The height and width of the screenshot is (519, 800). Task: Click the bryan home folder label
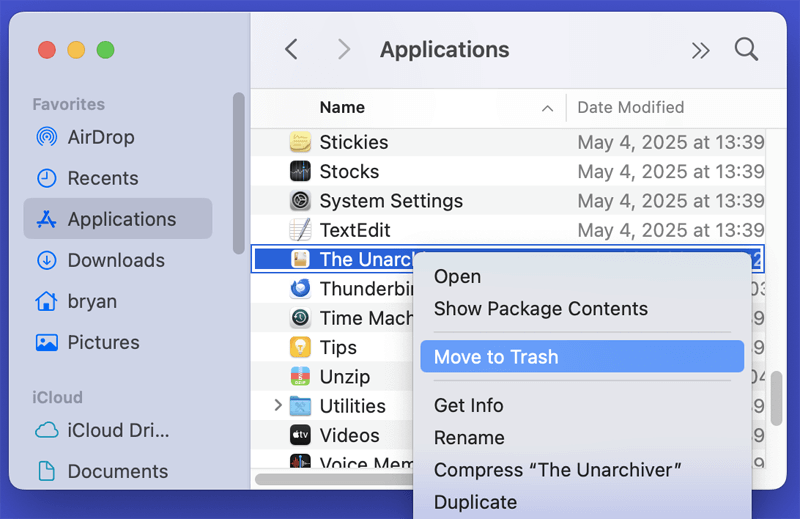tap(92, 302)
